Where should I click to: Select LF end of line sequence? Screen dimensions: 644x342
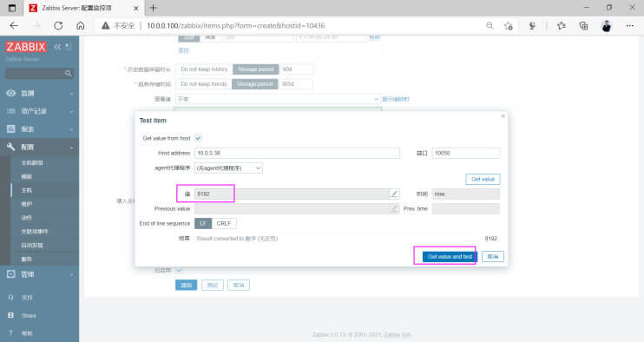(x=203, y=223)
